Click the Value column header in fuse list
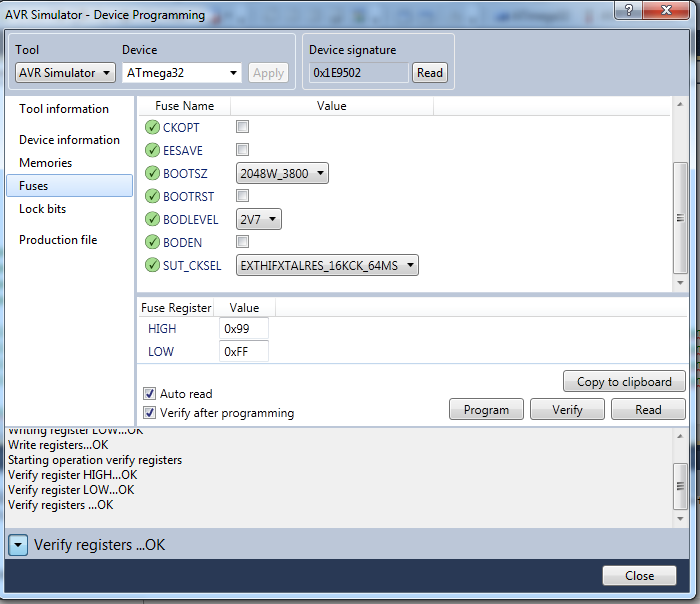Image resolution: width=700 pixels, height=604 pixels. point(331,106)
